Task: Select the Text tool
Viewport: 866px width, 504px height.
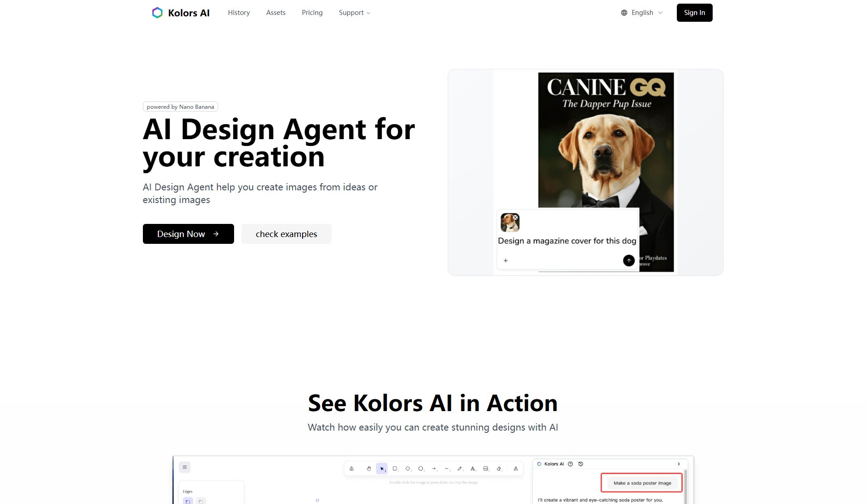Action: click(x=473, y=469)
